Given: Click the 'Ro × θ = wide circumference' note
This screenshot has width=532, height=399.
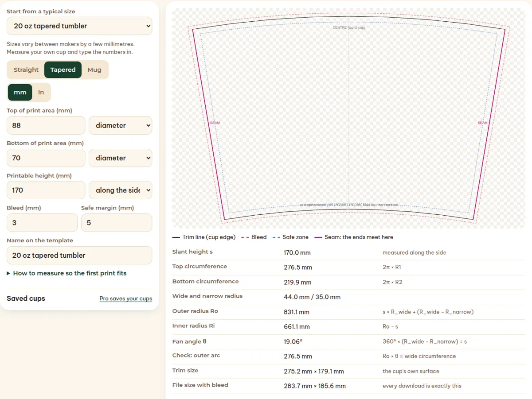Looking at the screenshot, I should pyautogui.click(x=419, y=356).
